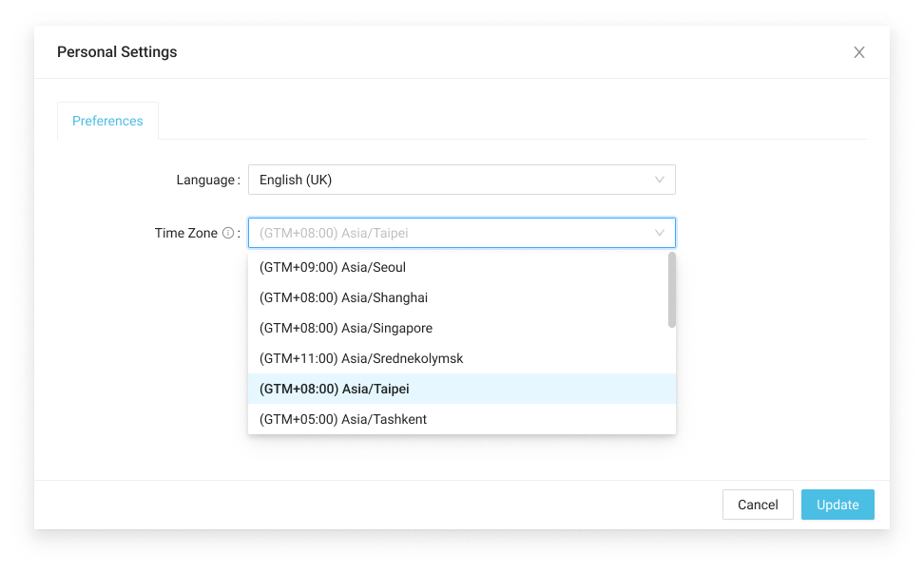Select Asia/Srednekolymsk GMT+11:00 option
This screenshot has width=924, height=572.
(x=461, y=358)
